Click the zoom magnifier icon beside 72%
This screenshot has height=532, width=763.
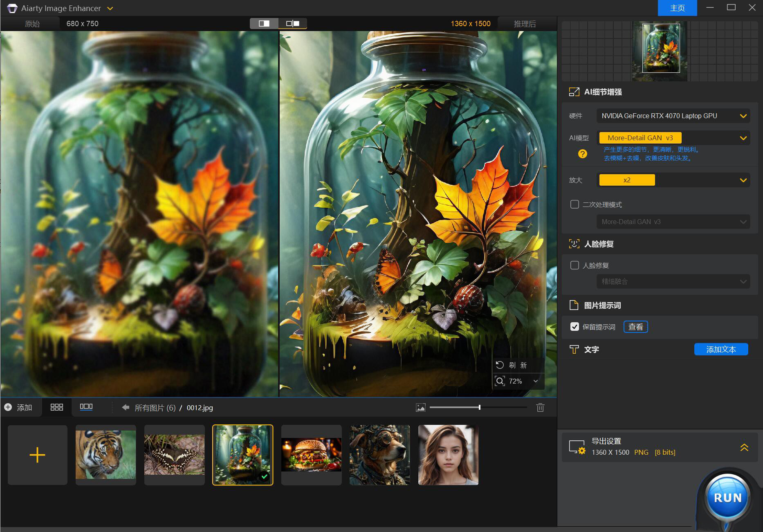point(500,381)
